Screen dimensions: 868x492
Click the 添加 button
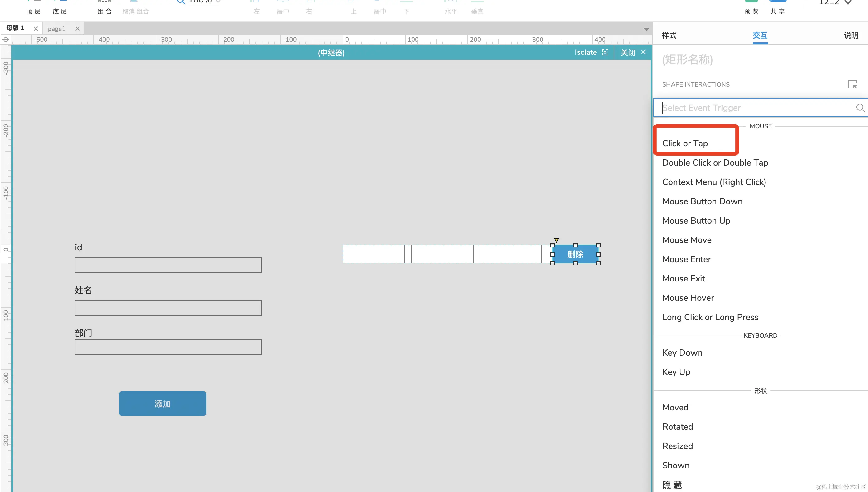tap(162, 404)
